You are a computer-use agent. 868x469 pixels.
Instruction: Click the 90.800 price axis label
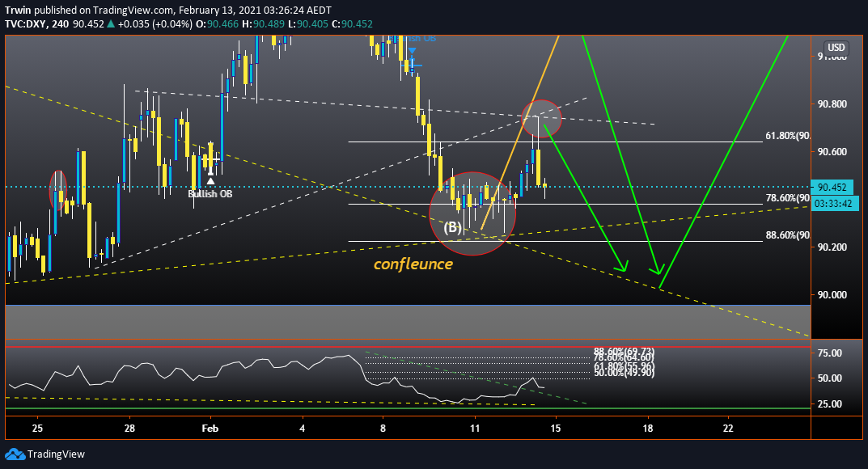click(x=832, y=104)
